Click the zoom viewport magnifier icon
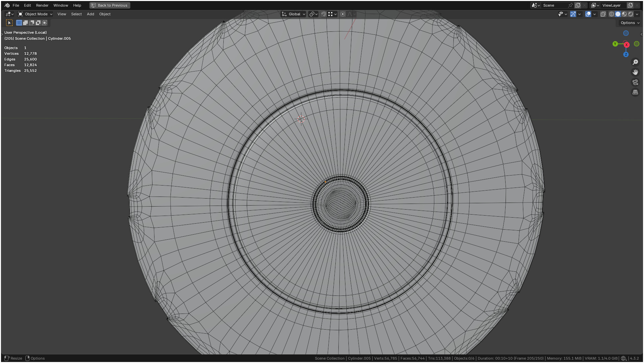 [x=635, y=62]
